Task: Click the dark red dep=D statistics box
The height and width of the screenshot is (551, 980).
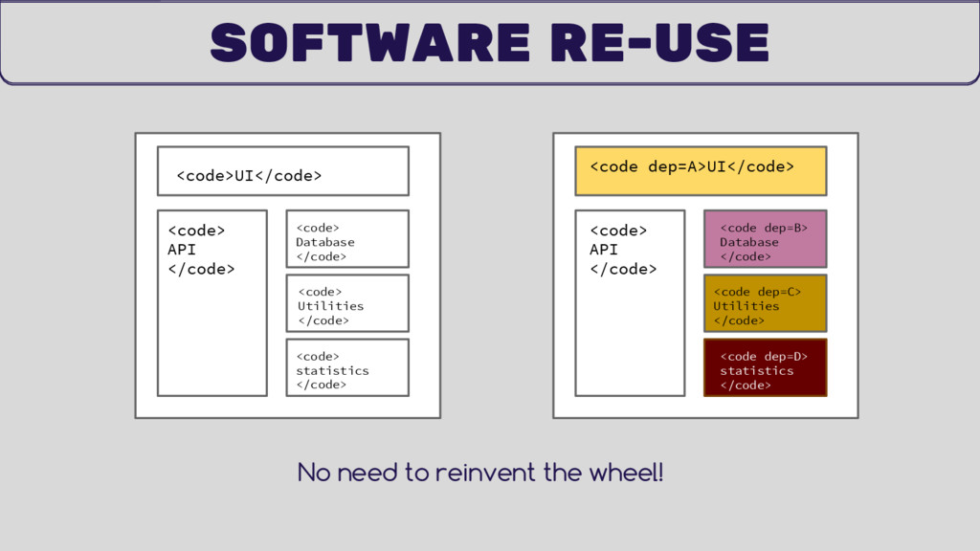Action: tap(765, 367)
